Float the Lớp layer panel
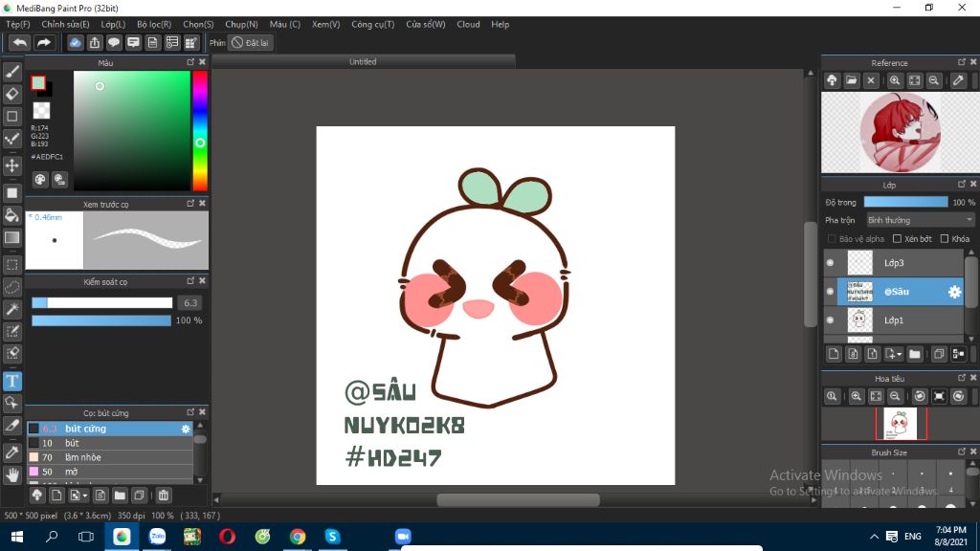Viewport: 980px width, 551px height. point(962,184)
